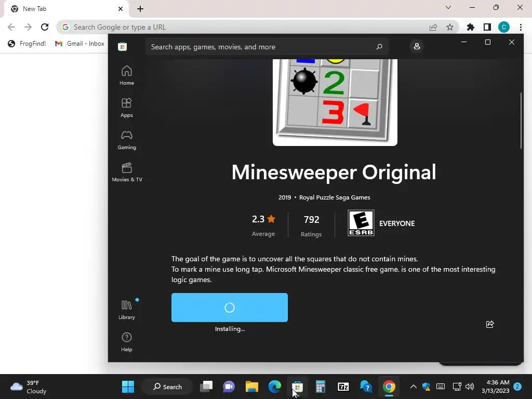Screen dimensions: 532x399
Task: Click the Store search magnifier icon
Action: (x=379, y=46)
